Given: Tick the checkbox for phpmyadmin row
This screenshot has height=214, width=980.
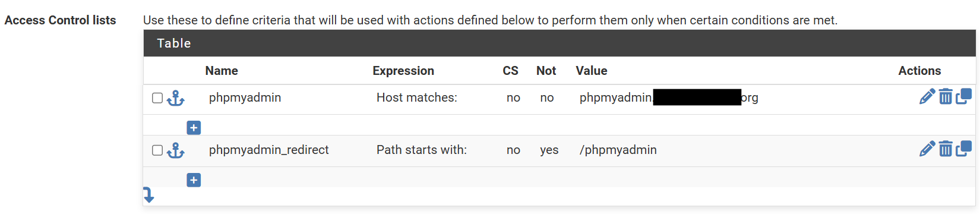Looking at the screenshot, I should pos(157,98).
